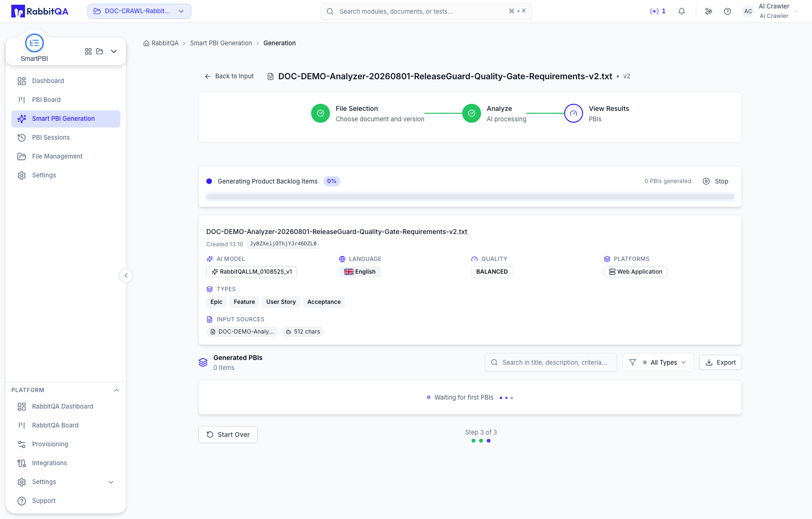Click the 512 chars chip

pyautogui.click(x=303, y=332)
